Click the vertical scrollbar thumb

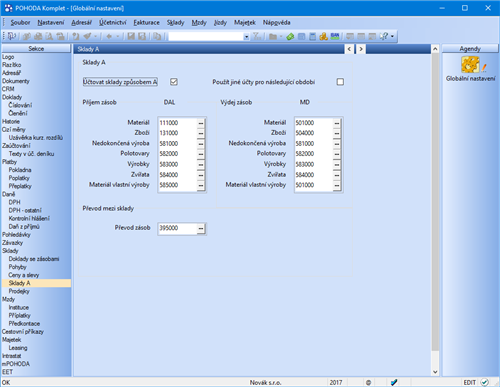point(435,202)
